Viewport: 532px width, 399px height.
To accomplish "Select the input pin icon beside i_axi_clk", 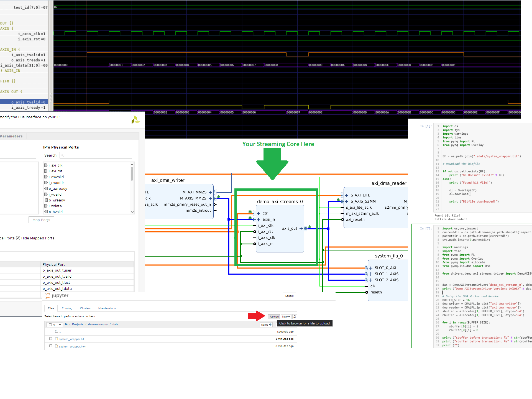I will 46,165.
